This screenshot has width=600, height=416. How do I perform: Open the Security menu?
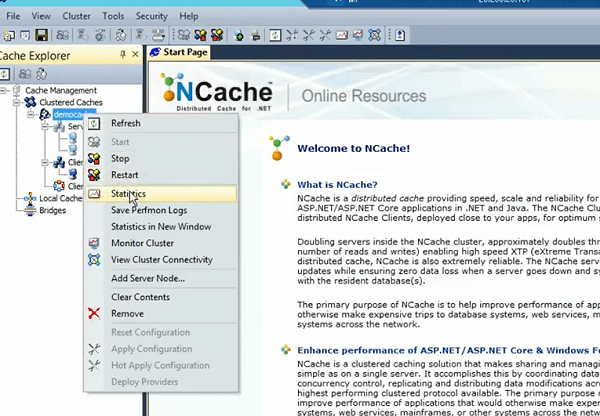pos(152,16)
